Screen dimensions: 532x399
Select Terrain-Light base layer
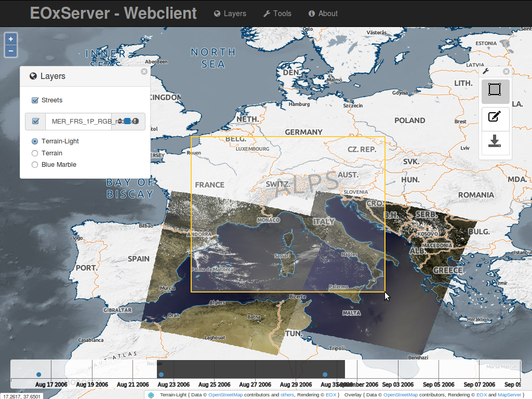[x=35, y=141]
